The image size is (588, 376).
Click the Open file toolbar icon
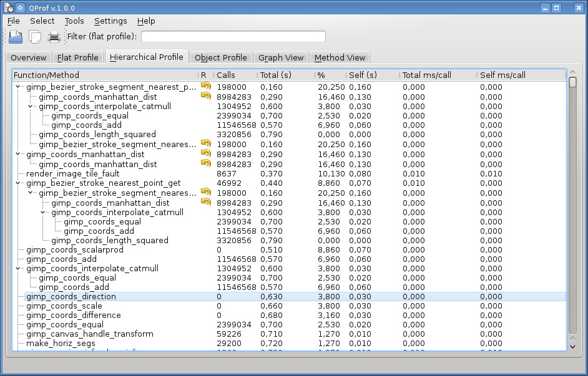16,37
